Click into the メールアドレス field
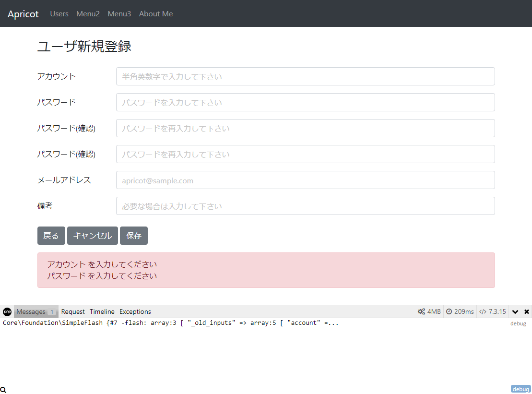The width and height of the screenshot is (532, 394). 305,180
